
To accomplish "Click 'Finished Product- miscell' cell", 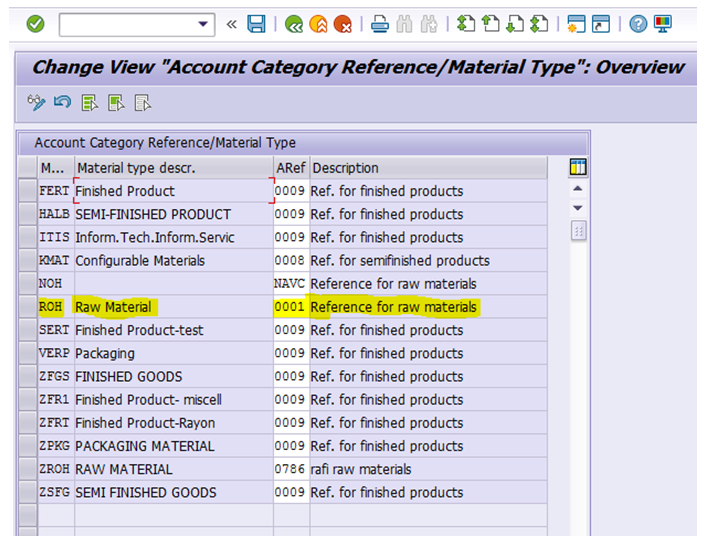I will tap(174, 399).
